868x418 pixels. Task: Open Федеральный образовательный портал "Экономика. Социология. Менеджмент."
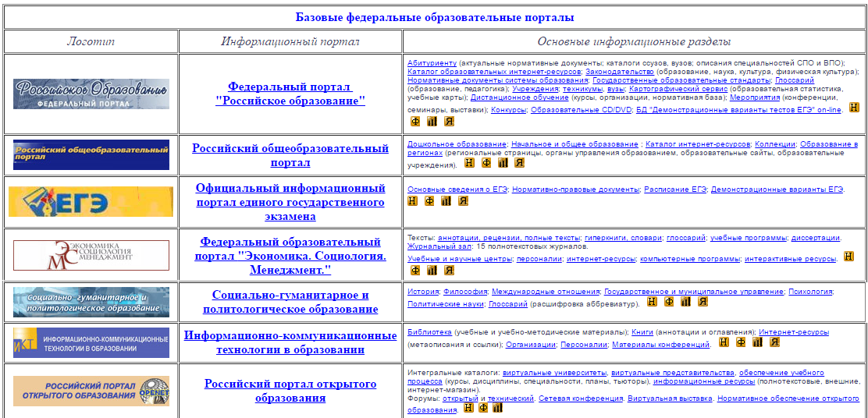(290, 256)
